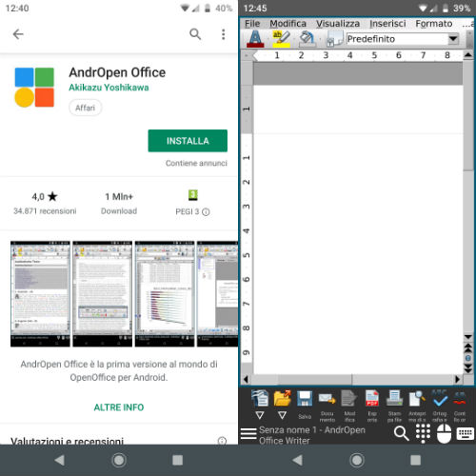Click the next page double-down arrow
Screen dimensions: 476x476
pos(468,367)
